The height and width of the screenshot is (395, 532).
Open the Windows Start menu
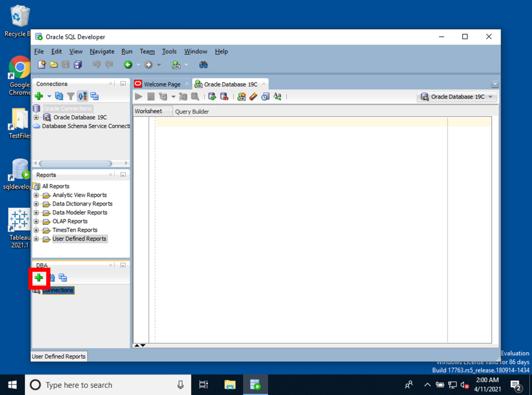[12, 385]
